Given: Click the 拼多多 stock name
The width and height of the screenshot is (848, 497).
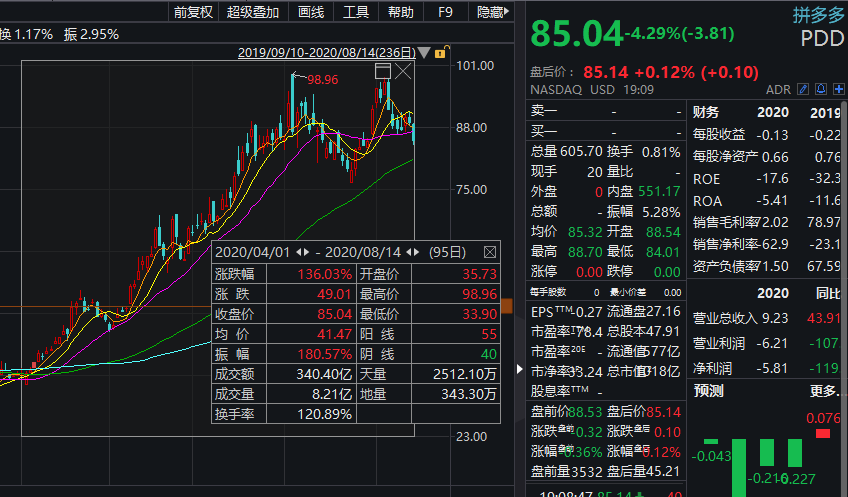Looking at the screenshot, I should 818,15.
